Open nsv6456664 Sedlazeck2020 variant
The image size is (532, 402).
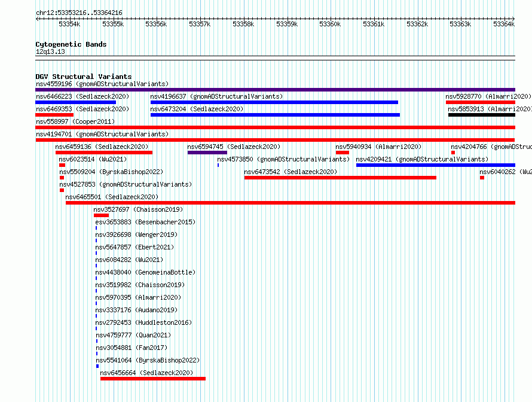tap(146, 373)
